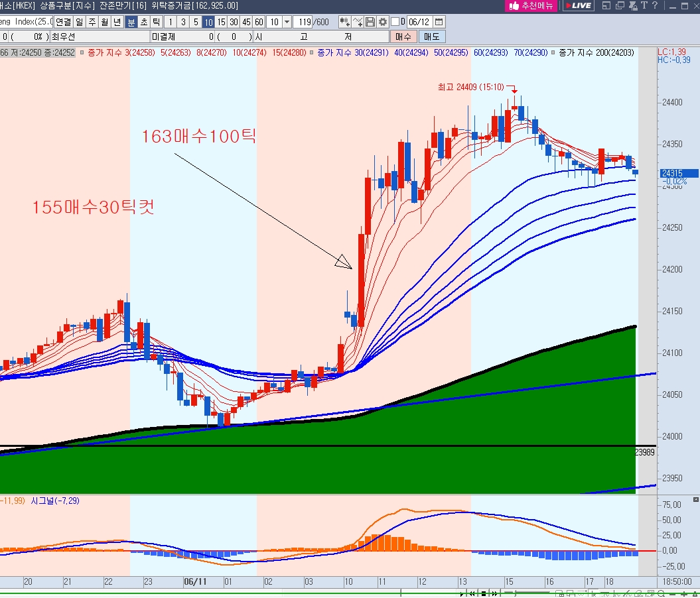
Task: Click the custom interval input showing 10
Action: [x=275, y=22]
